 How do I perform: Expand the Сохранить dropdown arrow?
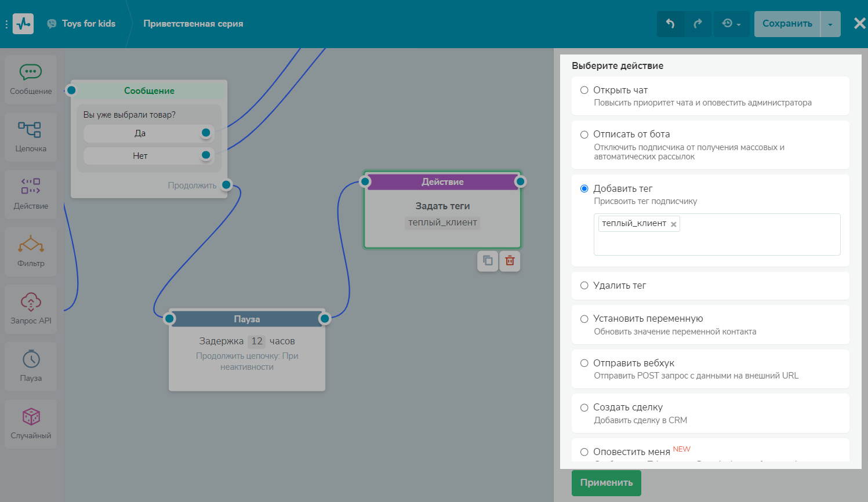pyautogui.click(x=830, y=24)
